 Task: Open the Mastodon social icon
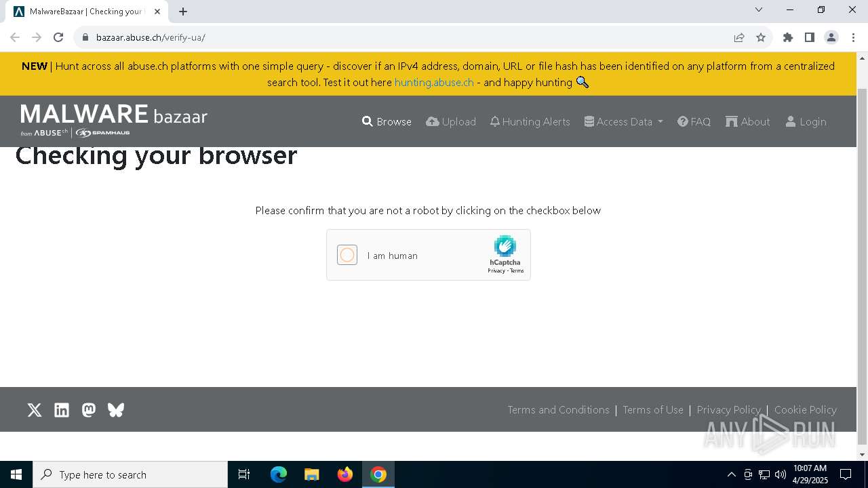click(89, 409)
